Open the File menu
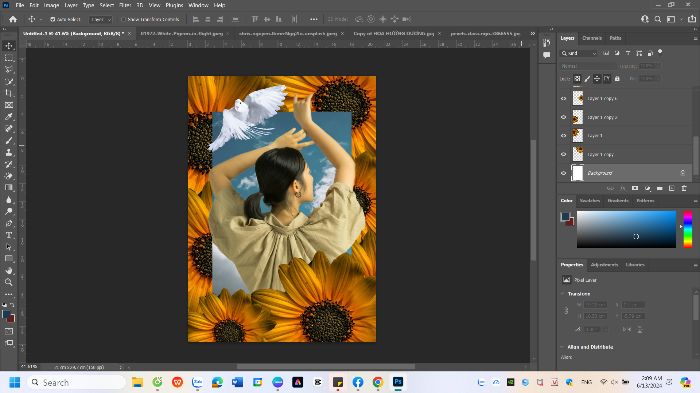 point(20,5)
